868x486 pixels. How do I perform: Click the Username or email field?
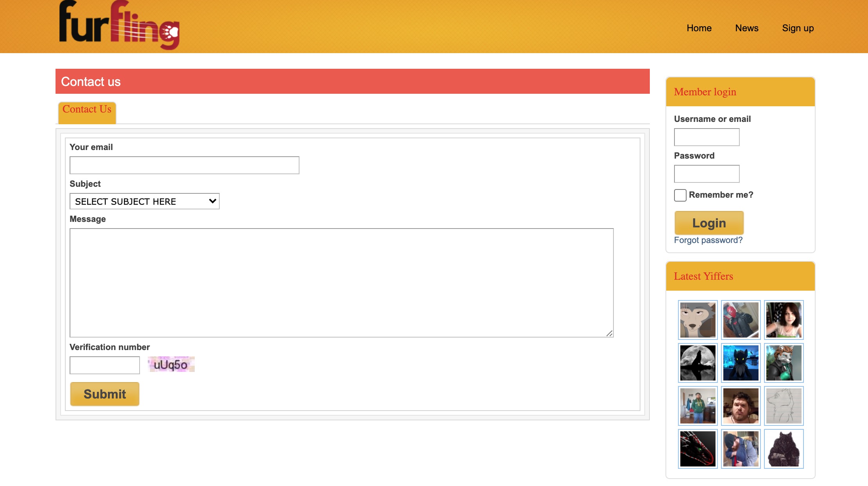point(707,137)
